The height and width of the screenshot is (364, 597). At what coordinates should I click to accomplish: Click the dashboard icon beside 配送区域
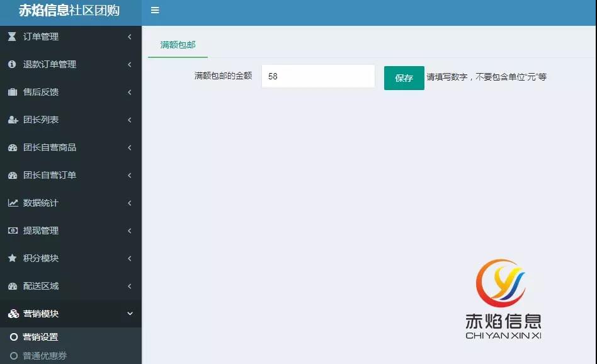(13, 286)
